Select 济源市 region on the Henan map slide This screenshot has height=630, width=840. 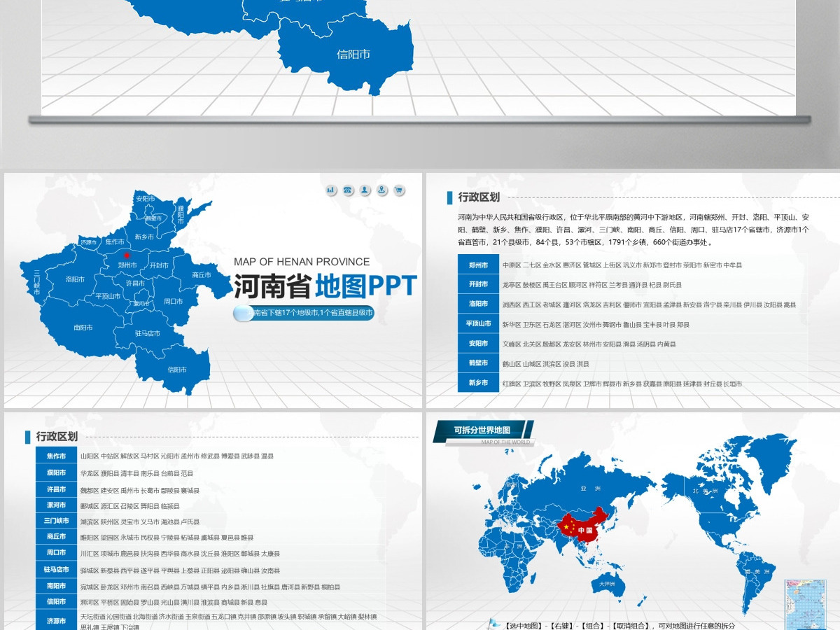tap(88, 242)
